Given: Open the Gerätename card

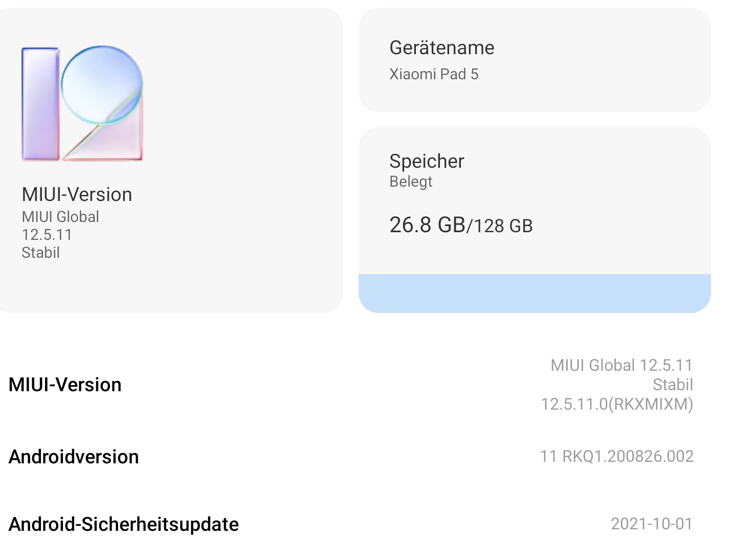Looking at the screenshot, I should pos(535,60).
